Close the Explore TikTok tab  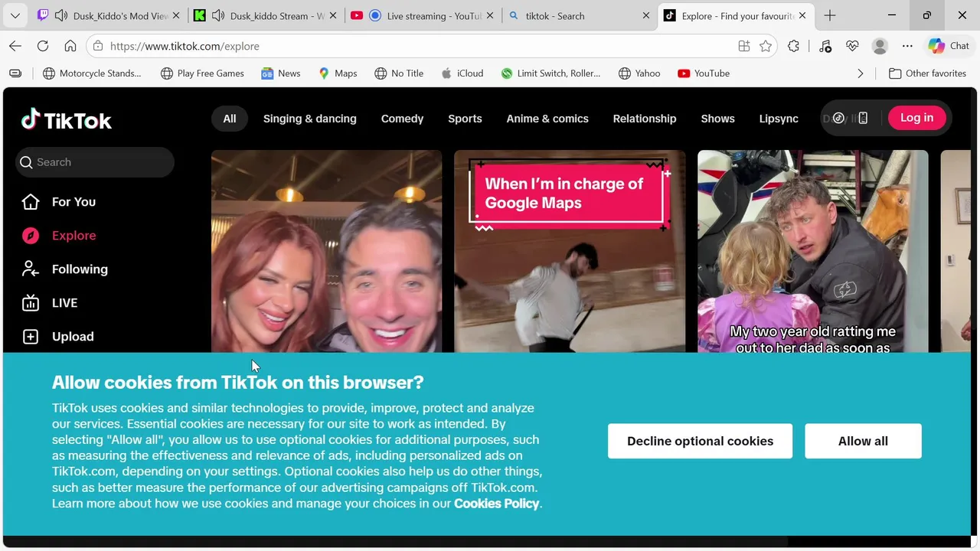802,15
